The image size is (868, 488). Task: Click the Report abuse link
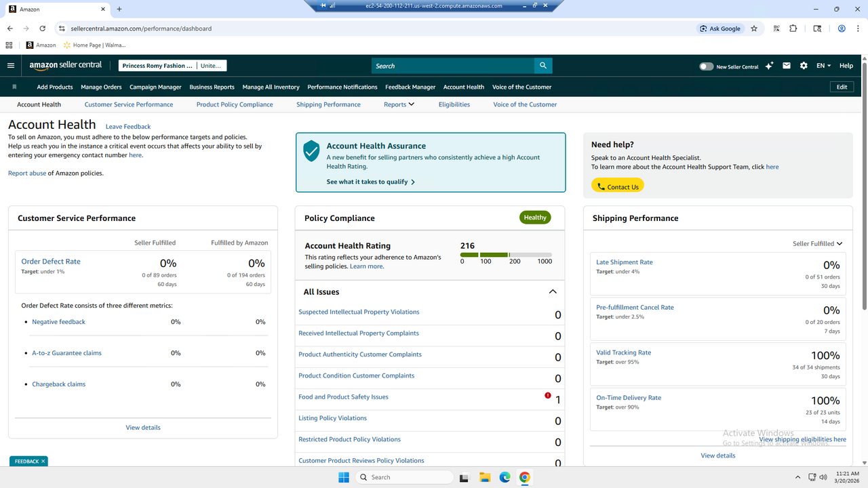tap(27, 173)
